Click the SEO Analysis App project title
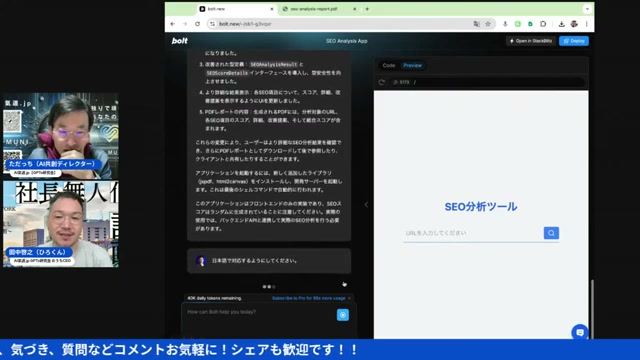This screenshot has height=360, width=640. [347, 41]
